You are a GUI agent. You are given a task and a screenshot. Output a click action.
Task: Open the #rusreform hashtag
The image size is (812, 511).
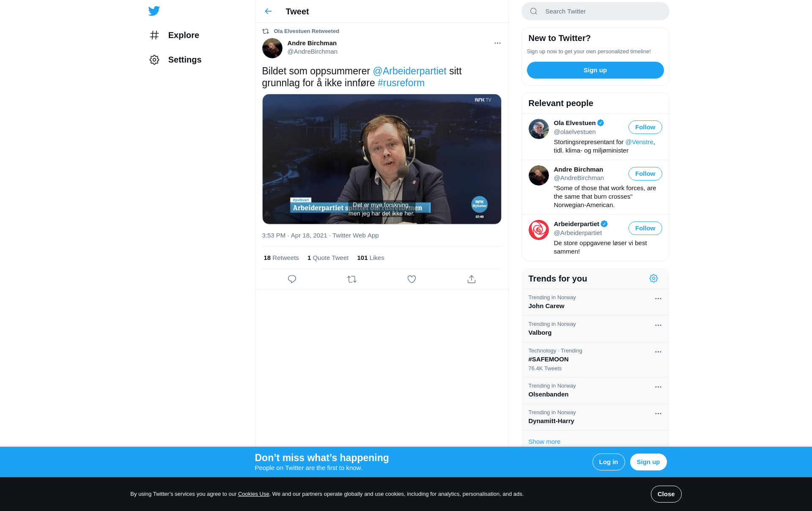click(x=401, y=83)
